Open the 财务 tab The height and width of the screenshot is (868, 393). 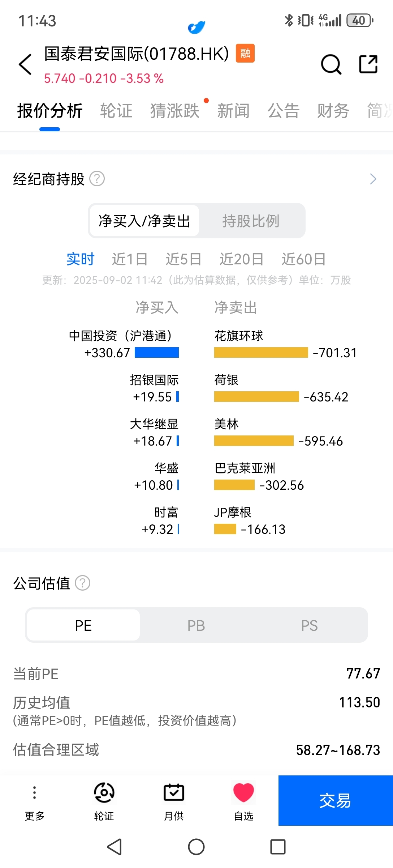[333, 111]
